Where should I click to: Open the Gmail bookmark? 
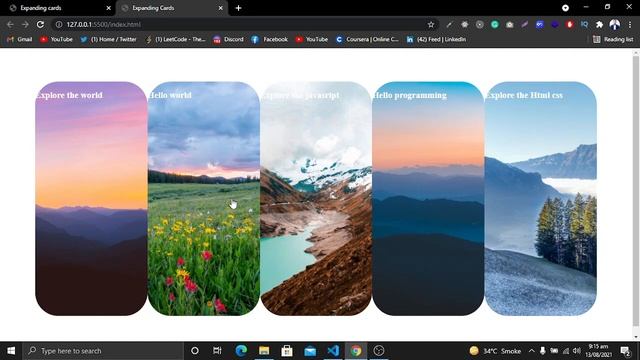pyautogui.click(x=20, y=39)
